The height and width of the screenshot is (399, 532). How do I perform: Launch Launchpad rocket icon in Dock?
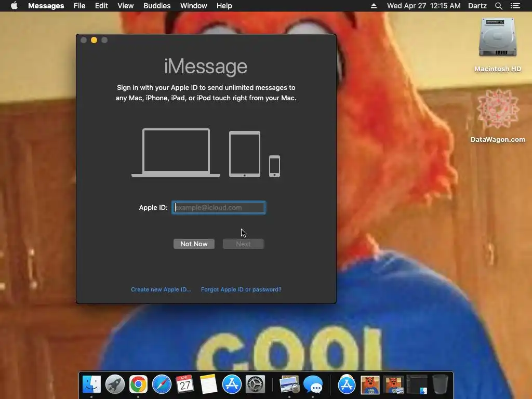pyautogui.click(x=115, y=384)
